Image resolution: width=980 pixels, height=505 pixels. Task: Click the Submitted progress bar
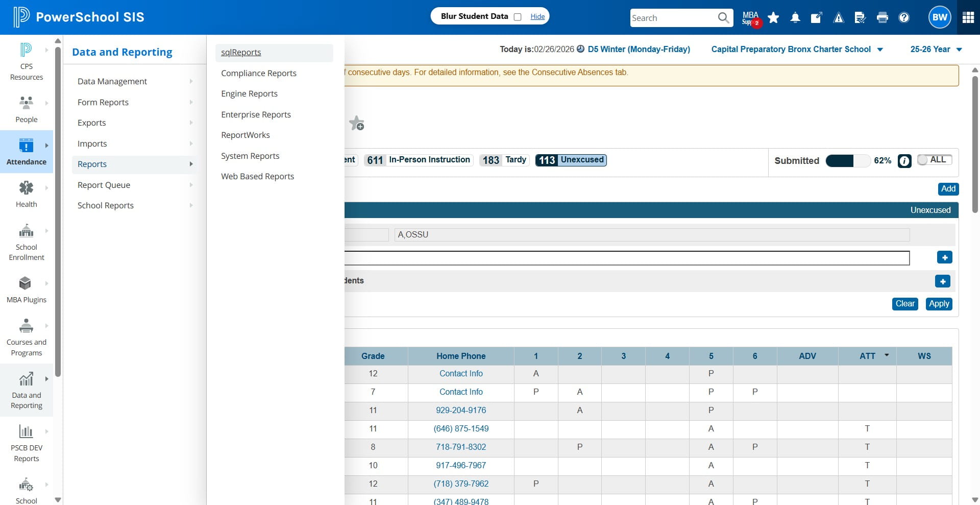click(x=848, y=161)
